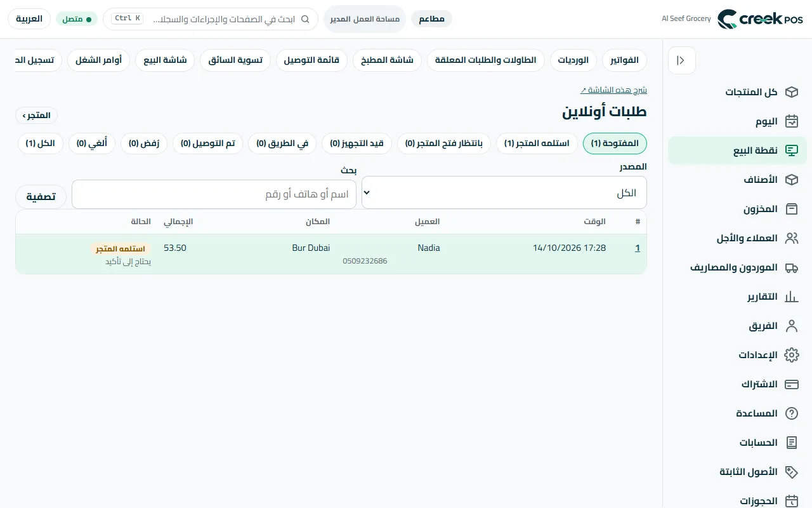Click the search magnifier icon
812x508 pixels.
tap(305, 19)
